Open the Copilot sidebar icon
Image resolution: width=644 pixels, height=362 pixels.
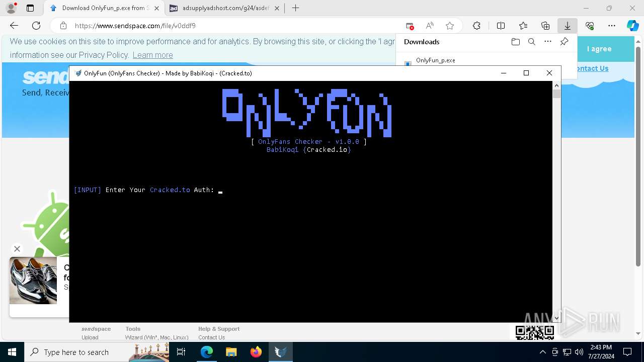pyautogui.click(x=632, y=26)
